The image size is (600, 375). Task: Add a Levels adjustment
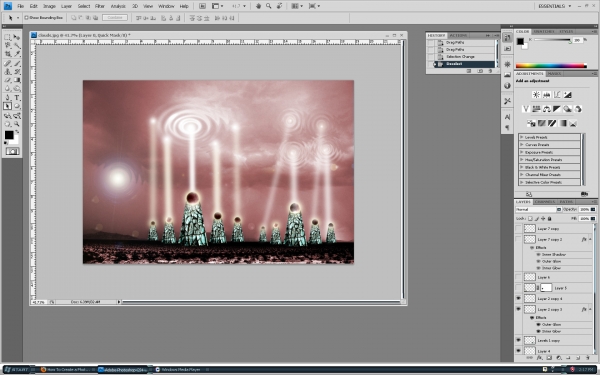(x=546, y=95)
